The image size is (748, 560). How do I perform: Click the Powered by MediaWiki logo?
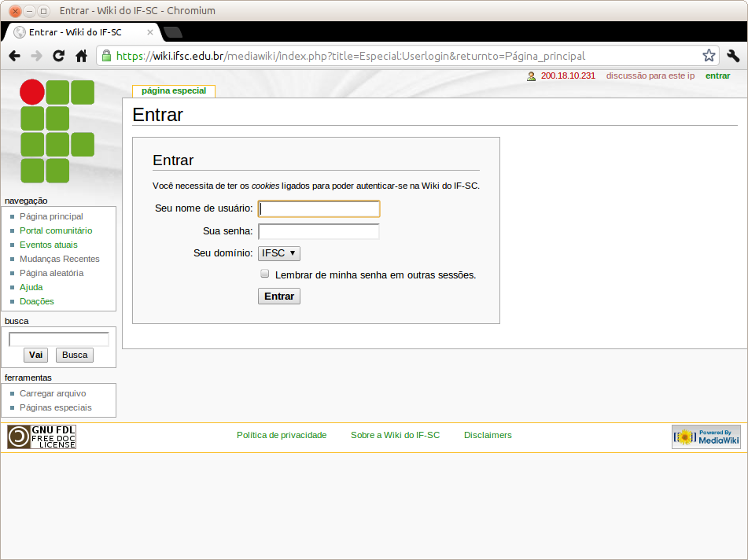coord(706,437)
